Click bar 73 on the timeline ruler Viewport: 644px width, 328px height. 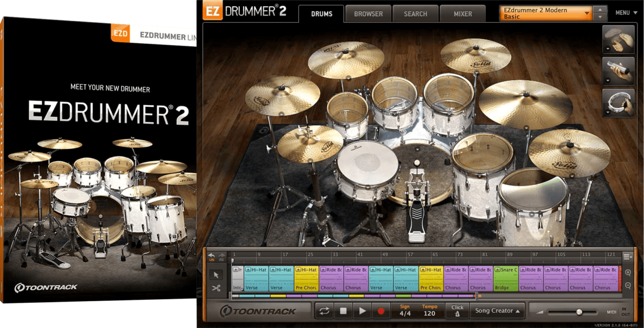460,255
